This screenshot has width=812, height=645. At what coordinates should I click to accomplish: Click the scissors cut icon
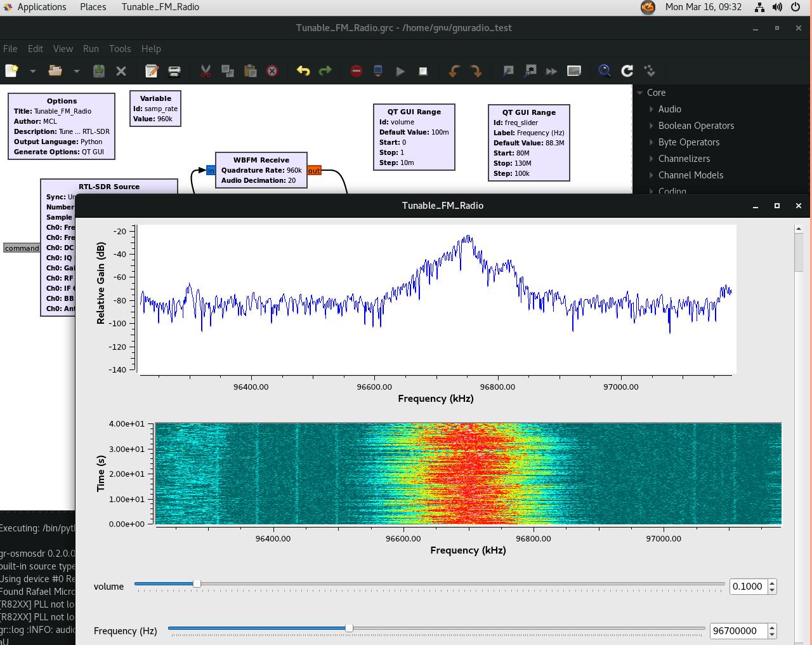pos(206,71)
